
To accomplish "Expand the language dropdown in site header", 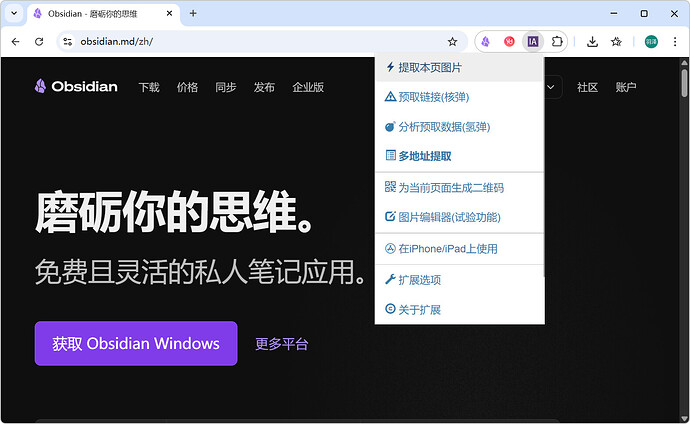I will pyautogui.click(x=554, y=87).
